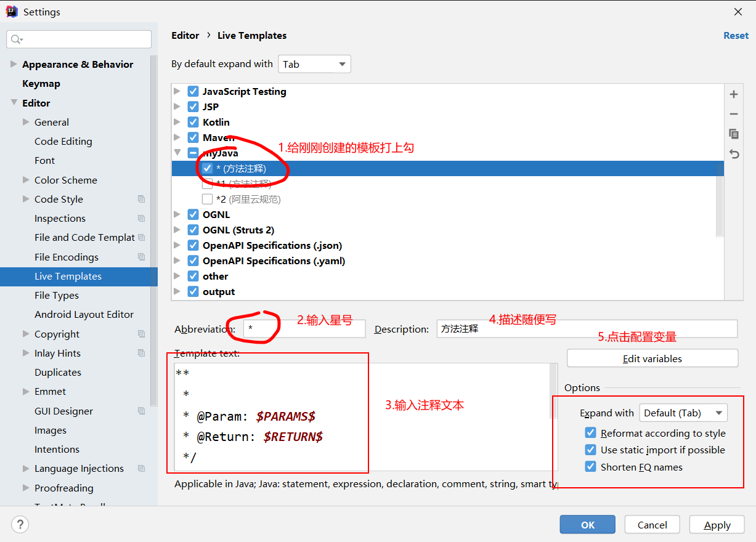Enable the *2 (阿里云规范) template checkbox

pos(207,199)
